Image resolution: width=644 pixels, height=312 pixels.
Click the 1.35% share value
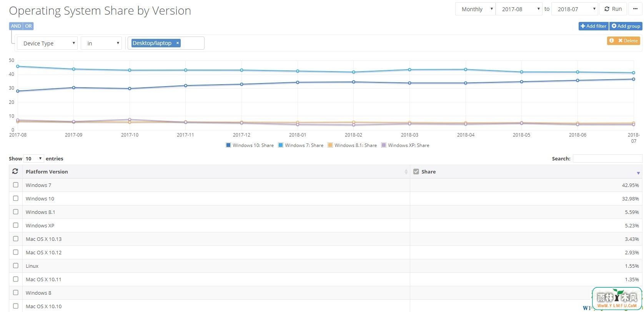(632, 279)
